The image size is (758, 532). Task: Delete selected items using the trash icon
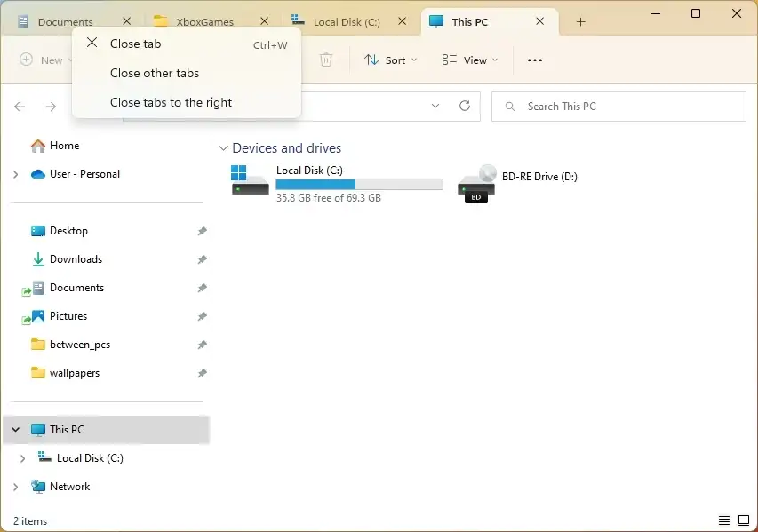click(x=326, y=60)
